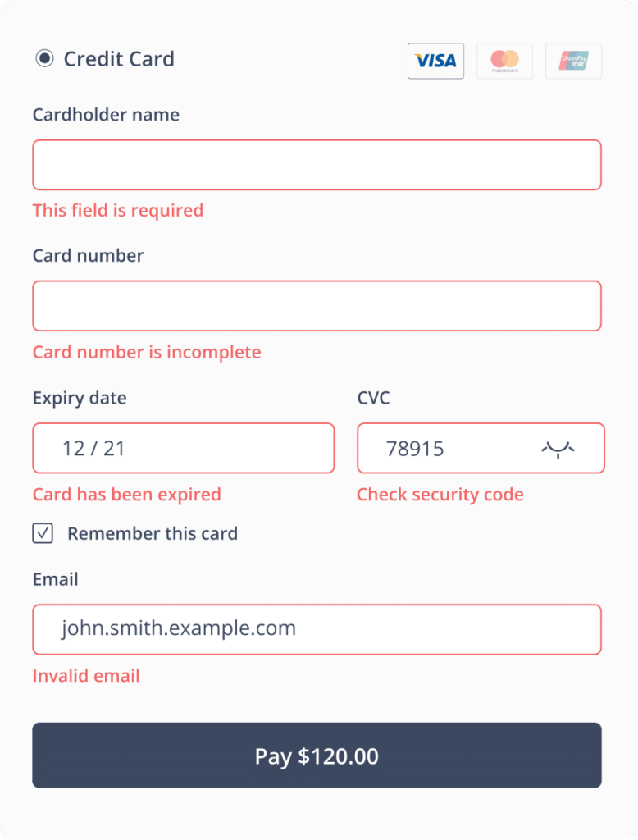Click the "Card has been expired" warning

(x=127, y=495)
